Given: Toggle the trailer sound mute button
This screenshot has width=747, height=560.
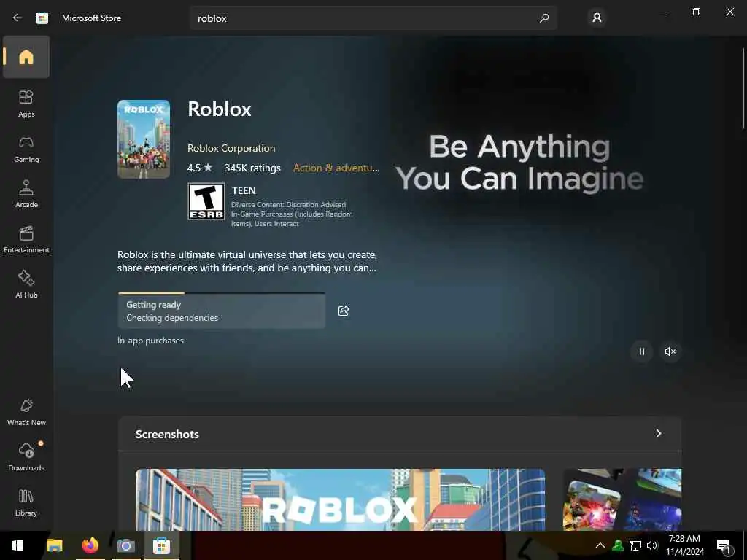Looking at the screenshot, I should [x=670, y=351].
